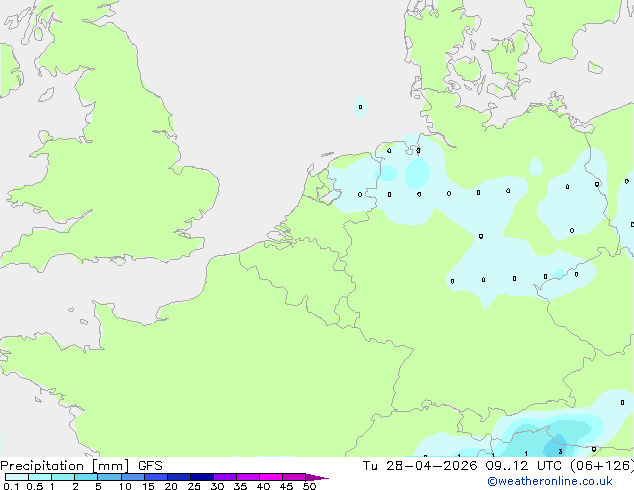Image resolution: width=634 pixels, height=490 pixels.
Task: Choose the 20–25 mm legend color swatch
Action: pyautogui.click(x=179, y=477)
